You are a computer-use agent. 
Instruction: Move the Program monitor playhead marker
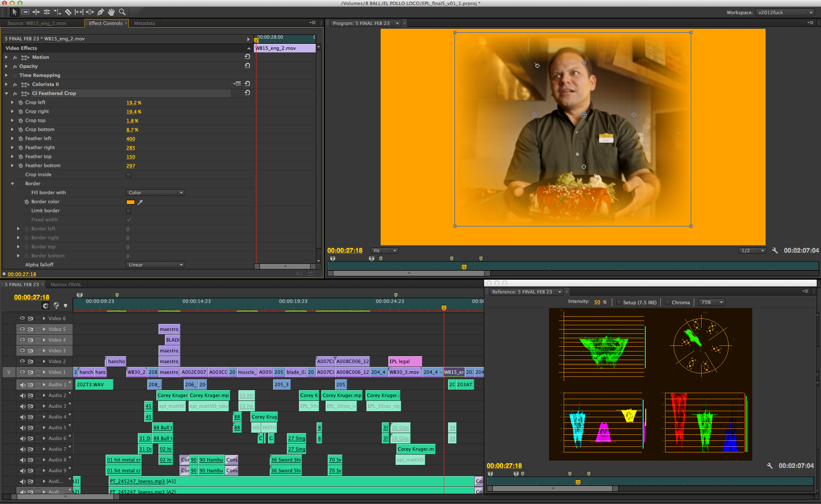[x=464, y=267]
